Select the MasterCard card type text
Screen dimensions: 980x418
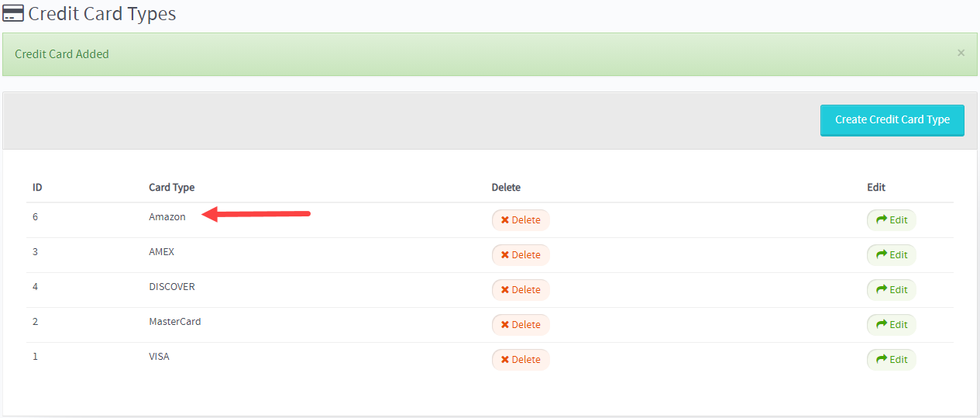point(175,322)
